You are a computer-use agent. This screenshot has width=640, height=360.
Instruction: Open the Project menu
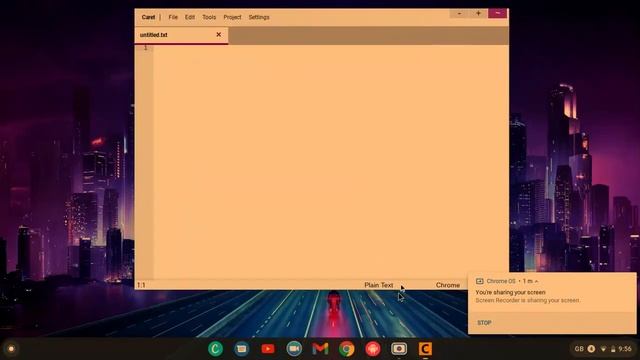[232, 17]
